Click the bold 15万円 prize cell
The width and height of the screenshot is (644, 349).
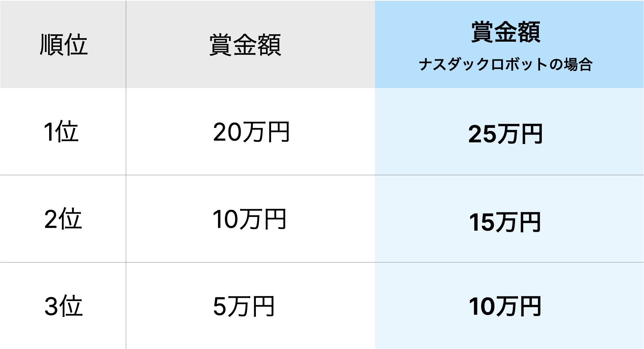tap(505, 223)
